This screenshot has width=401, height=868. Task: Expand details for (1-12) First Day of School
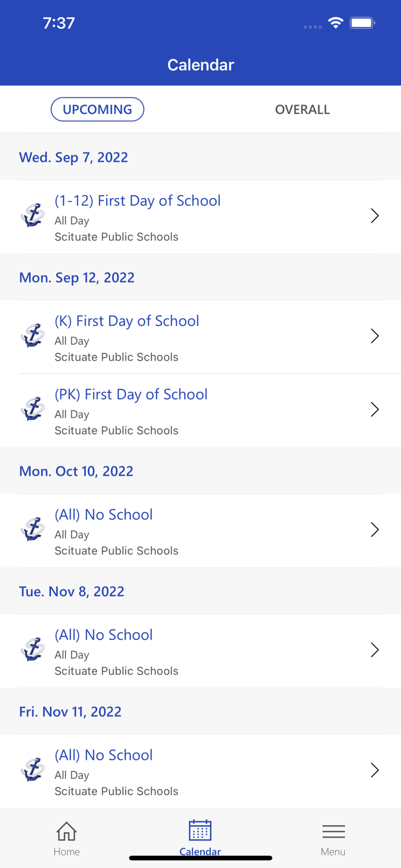(x=375, y=215)
